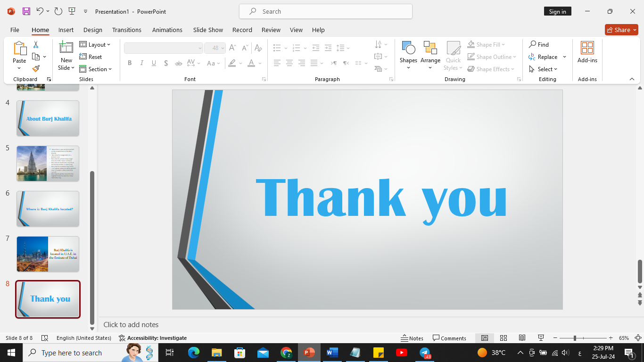
Task: Open the font name combo box
Action: pos(164,48)
